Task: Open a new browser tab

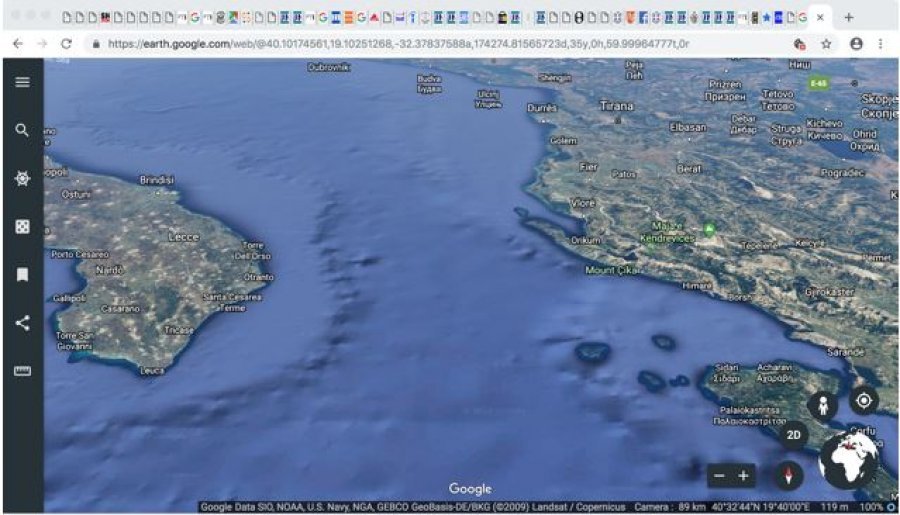Action: tap(848, 17)
